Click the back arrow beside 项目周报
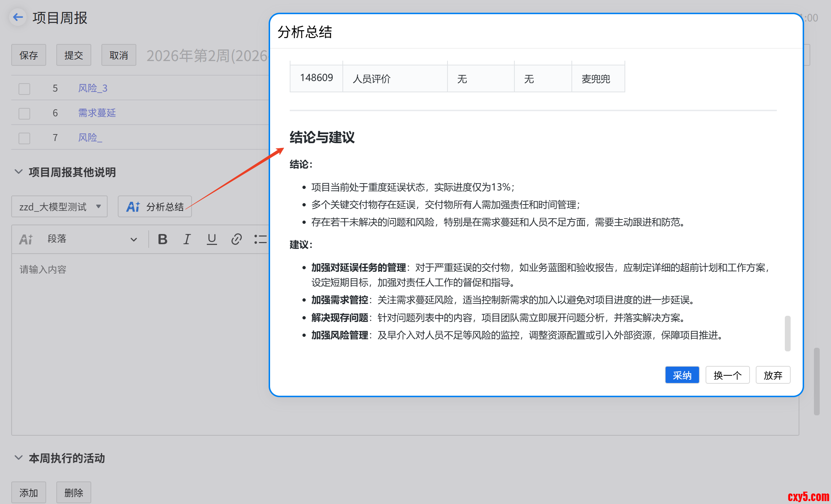The image size is (831, 504). click(x=18, y=17)
